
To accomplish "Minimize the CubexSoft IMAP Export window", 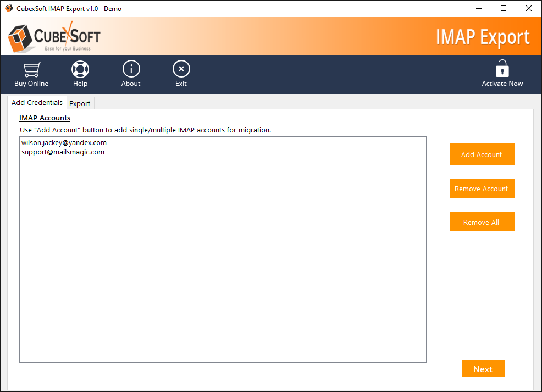I will (479, 9).
